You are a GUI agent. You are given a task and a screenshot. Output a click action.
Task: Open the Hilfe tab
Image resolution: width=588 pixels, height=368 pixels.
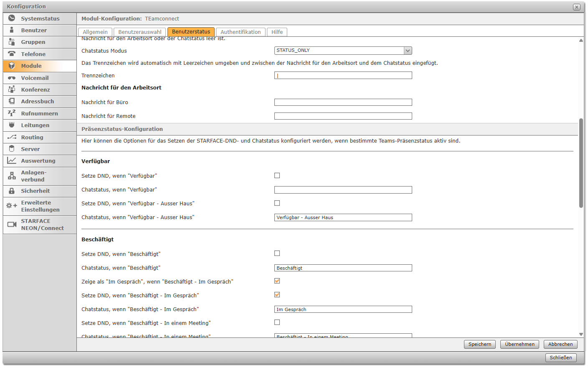coord(277,32)
